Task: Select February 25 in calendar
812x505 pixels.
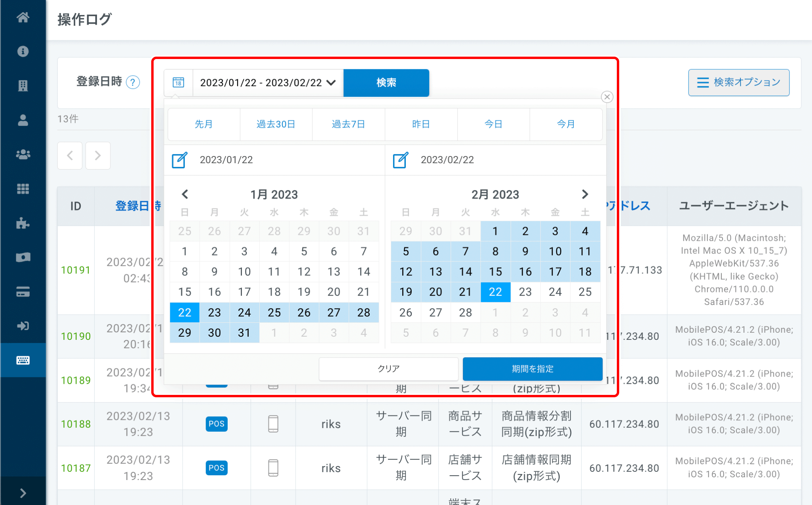Action: click(585, 292)
